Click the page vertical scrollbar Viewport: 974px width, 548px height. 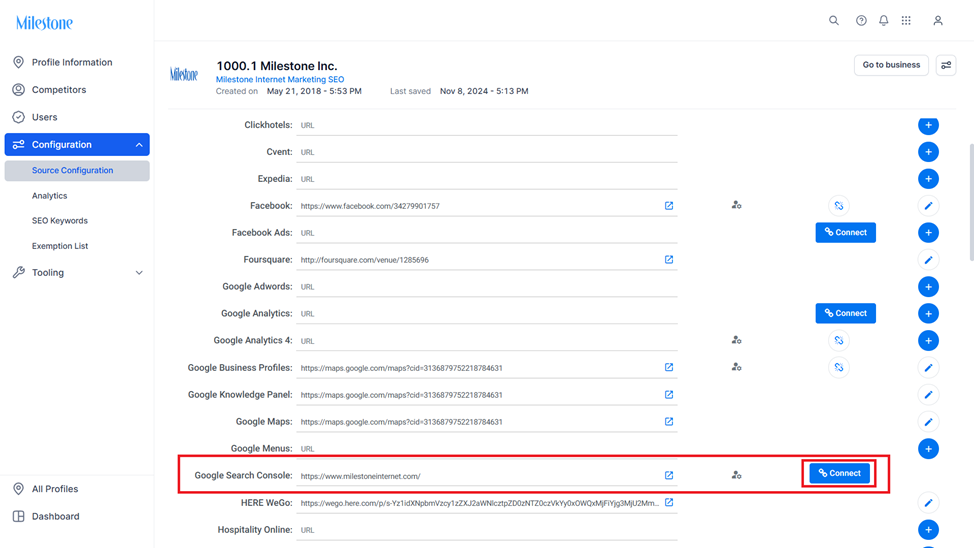point(971,203)
